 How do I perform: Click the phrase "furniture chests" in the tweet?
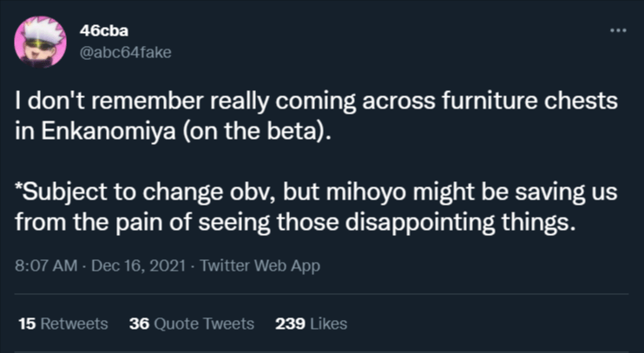(x=529, y=101)
